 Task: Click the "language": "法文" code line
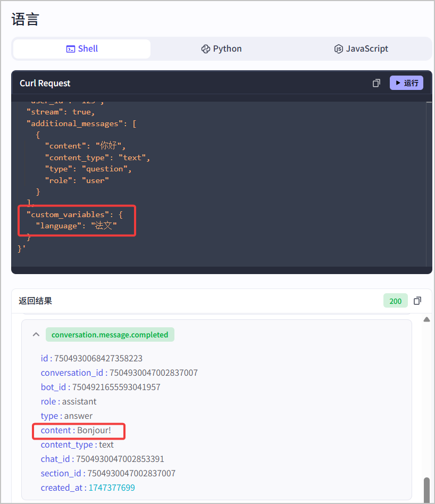(77, 226)
